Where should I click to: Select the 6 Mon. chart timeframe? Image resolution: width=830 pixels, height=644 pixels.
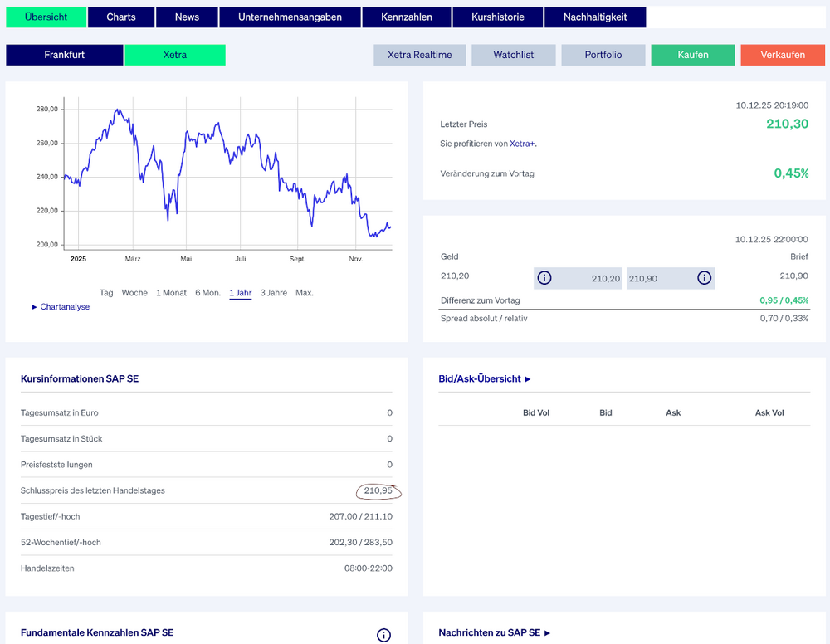point(207,292)
